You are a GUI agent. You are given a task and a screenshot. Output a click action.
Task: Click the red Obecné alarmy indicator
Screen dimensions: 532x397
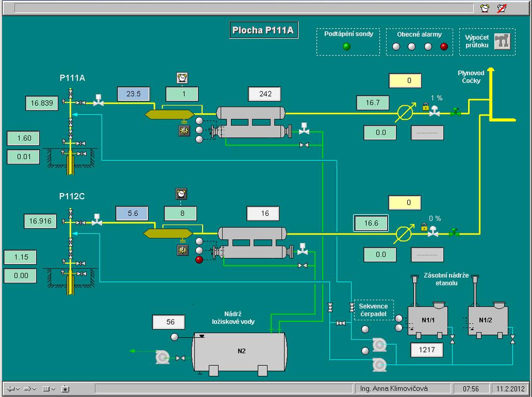click(x=444, y=47)
